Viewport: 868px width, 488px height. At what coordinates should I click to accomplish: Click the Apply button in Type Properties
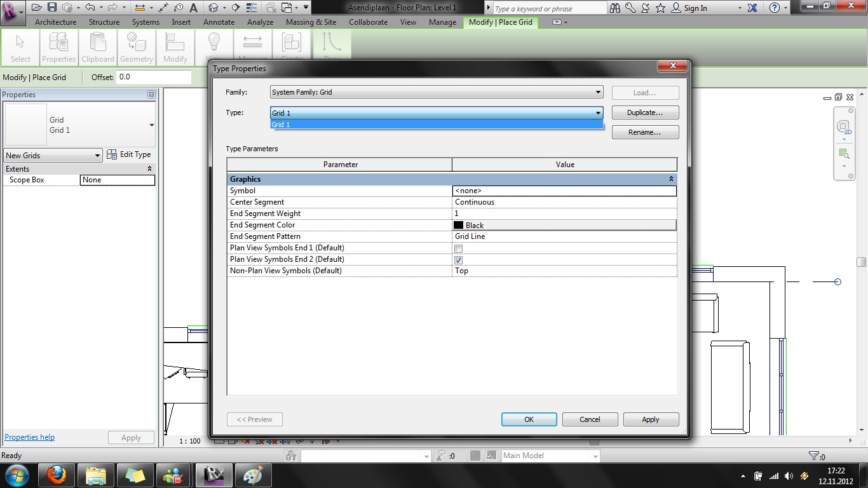tap(651, 419)
